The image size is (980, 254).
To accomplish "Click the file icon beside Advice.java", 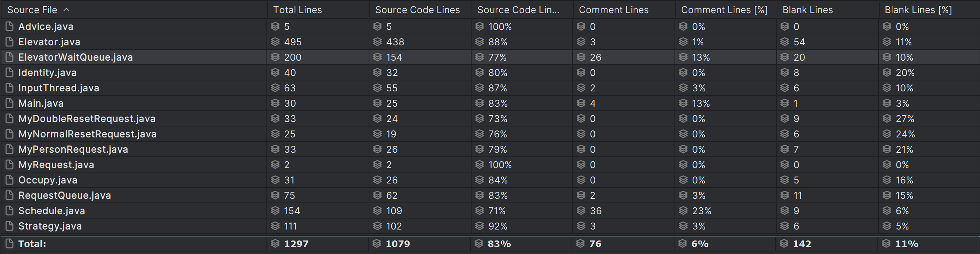I will [9, 26].
